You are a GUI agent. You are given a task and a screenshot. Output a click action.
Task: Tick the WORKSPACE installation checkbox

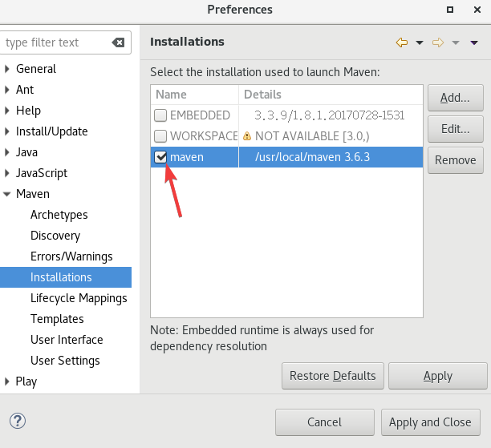(x=160, y=136)
